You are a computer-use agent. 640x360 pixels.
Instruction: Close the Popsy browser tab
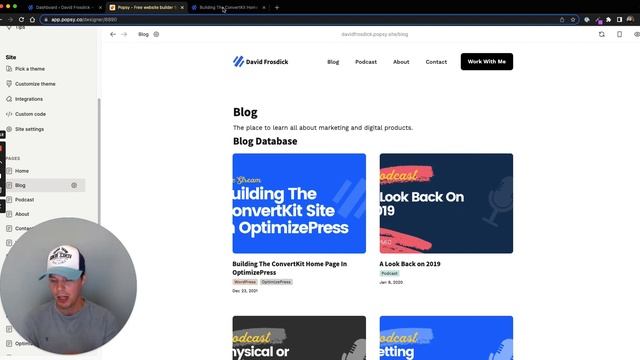coord(182,7)
